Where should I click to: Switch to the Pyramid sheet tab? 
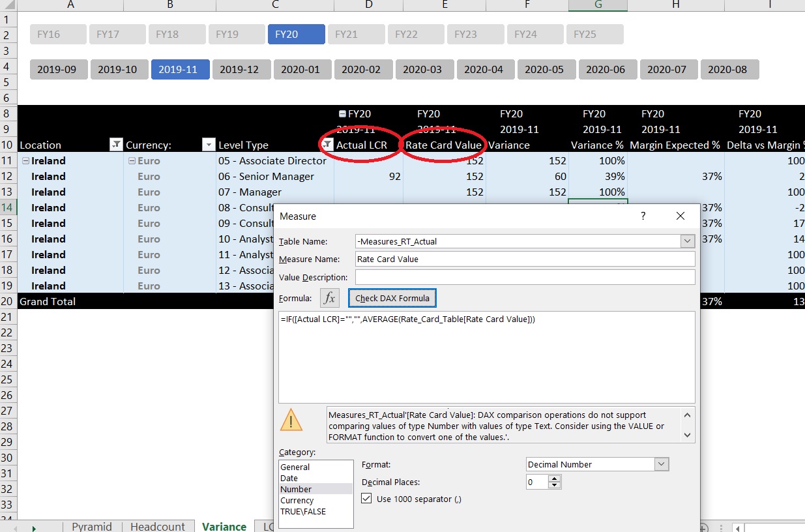point(92,526)
